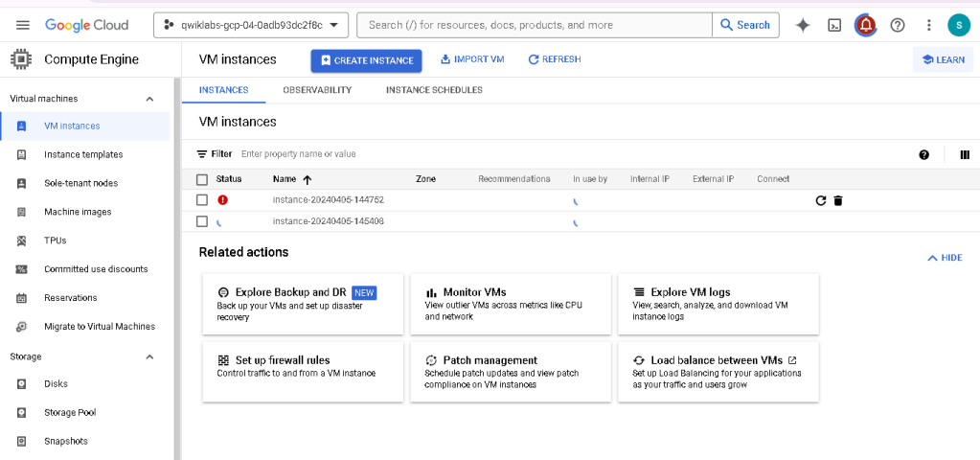Open the Gemini AI sparkle icon
The image size is (980, 460).
tap(803, 25)
